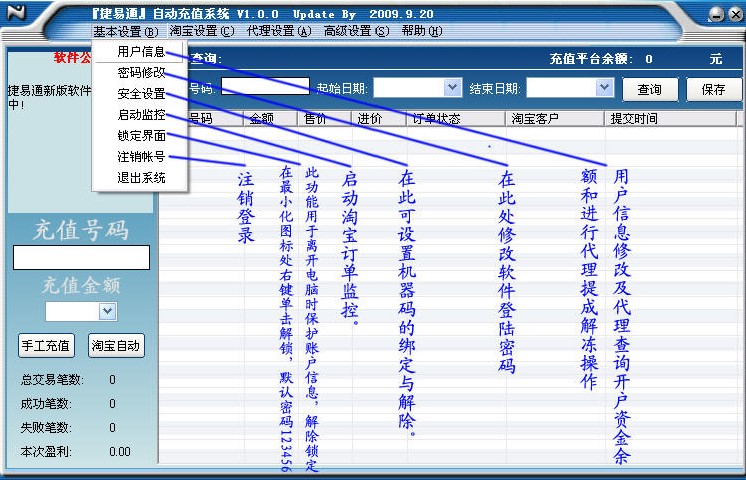Open the 淘宝设置(C) menu
Viewport: 746px width, 480px height.
202,31
